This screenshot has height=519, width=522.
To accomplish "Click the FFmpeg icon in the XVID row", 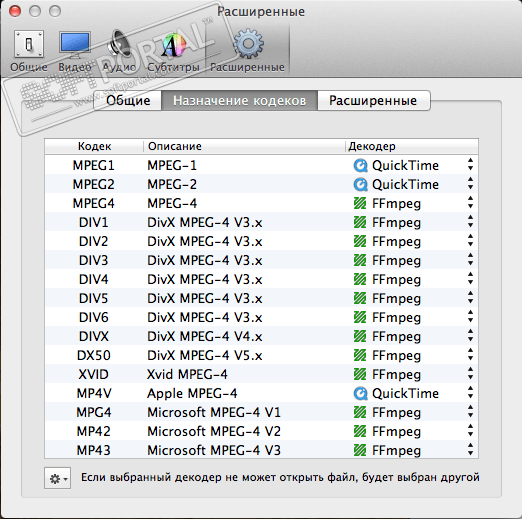I will pyautogui.click(x=360, y=374).
